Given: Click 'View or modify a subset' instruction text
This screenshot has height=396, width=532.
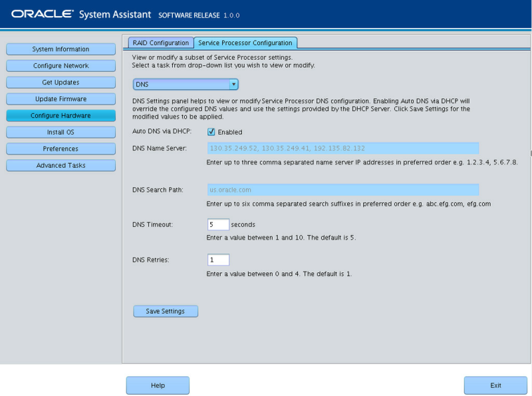Looking at the screenshot, I should pos(212,57).
